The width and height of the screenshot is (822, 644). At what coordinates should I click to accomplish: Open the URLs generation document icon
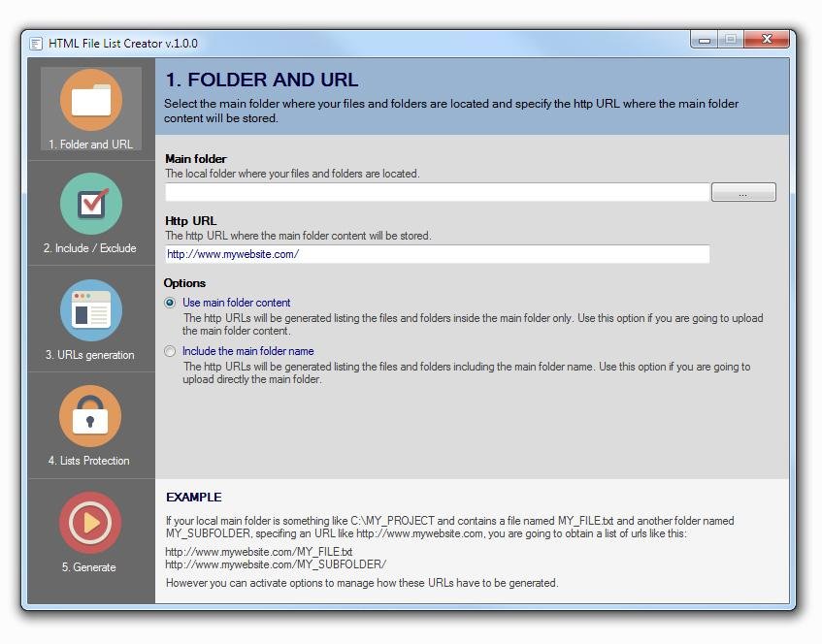click(x=91, y=310)
